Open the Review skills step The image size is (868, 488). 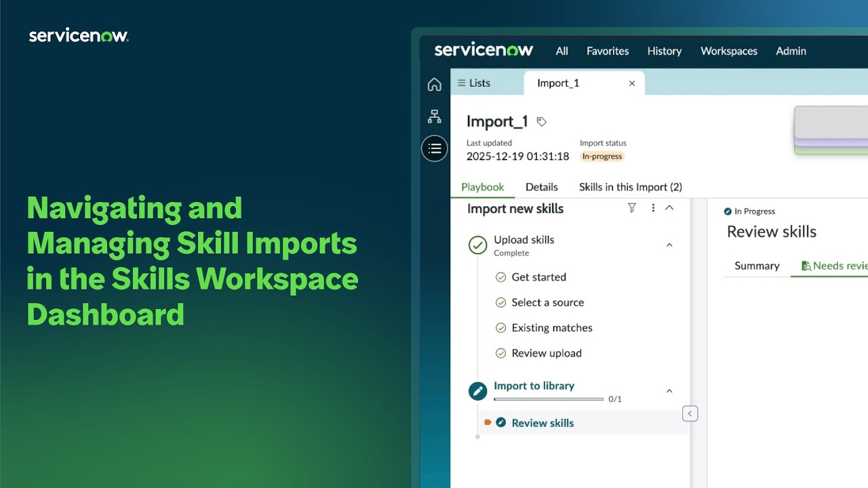click(542, 423)
